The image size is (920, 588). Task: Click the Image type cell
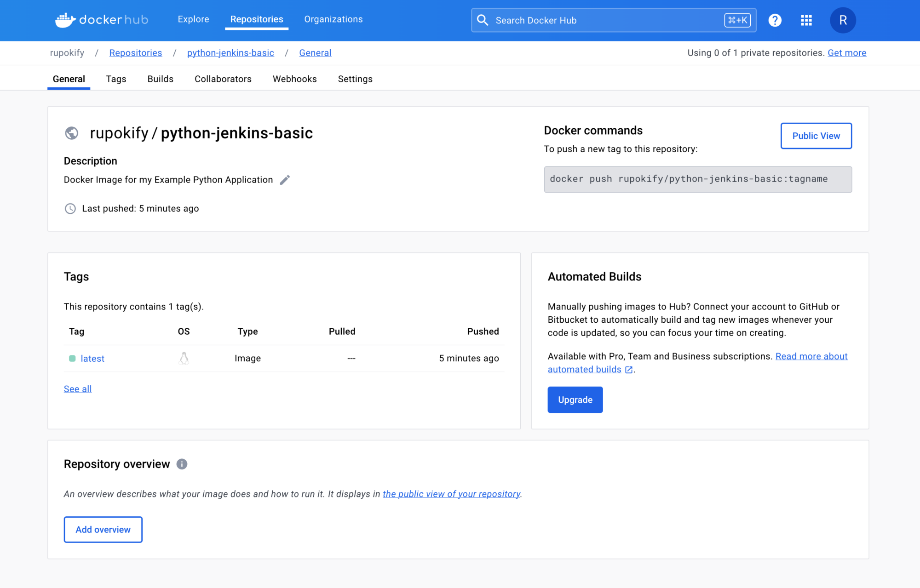click(247, 359)
